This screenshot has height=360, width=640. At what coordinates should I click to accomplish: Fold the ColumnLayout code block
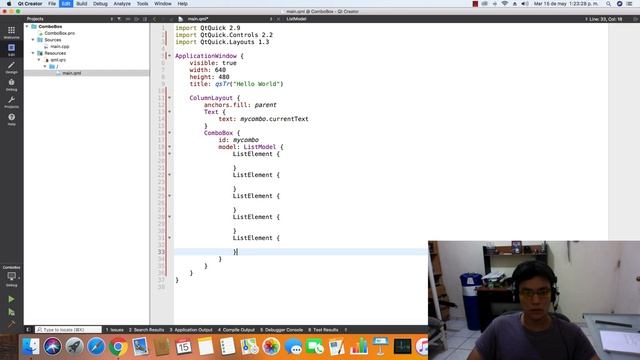(x=169, y=98)
